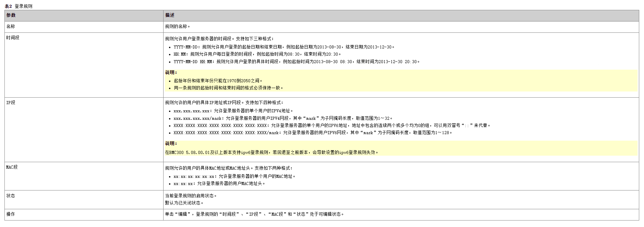This screenshot has height=227, width=644.
Task: Click the HH:MM daily time format bullet
Action: [257, 54]
